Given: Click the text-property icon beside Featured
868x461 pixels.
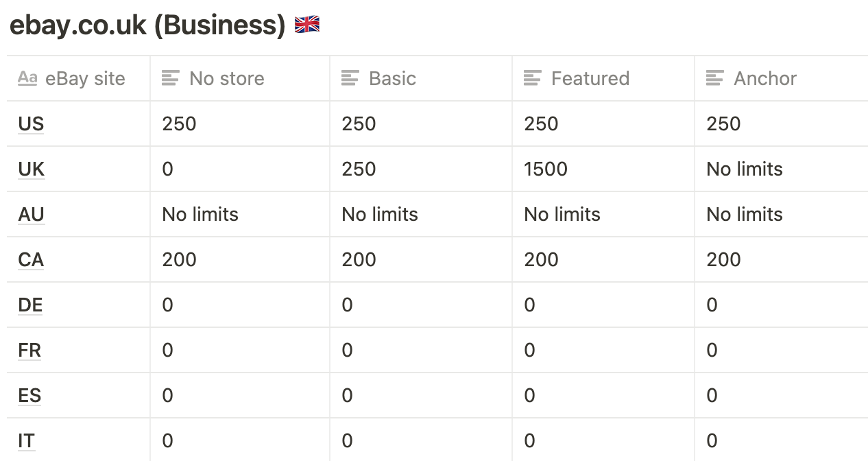Looking at the screenshot, I should point(533,78).
